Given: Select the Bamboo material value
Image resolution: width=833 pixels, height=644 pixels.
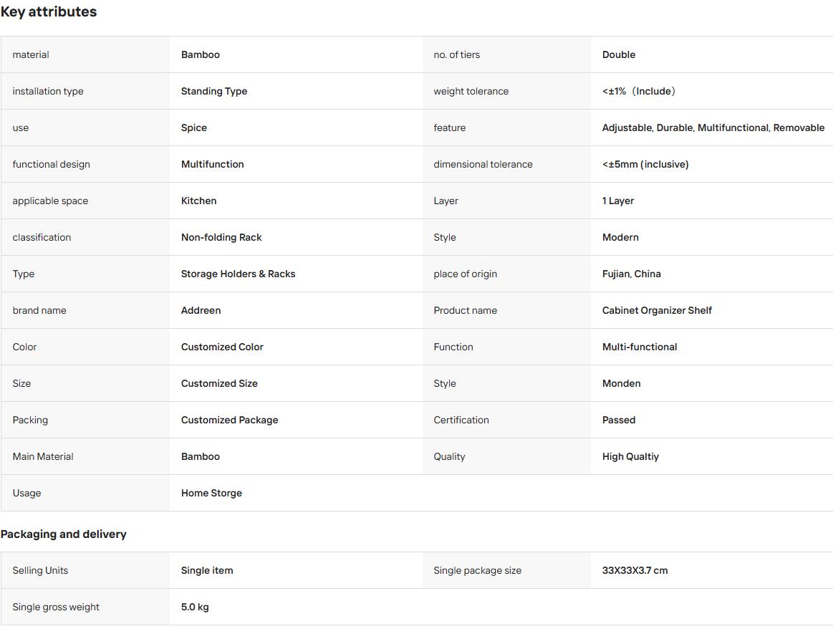Looking at the screenshot, I should coord(201,54).
